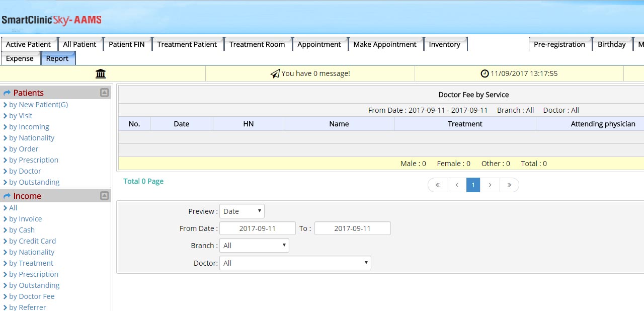The height and width of the screenshot is (311, 644).
Task: Go to next page arrow
Action: 490,185
